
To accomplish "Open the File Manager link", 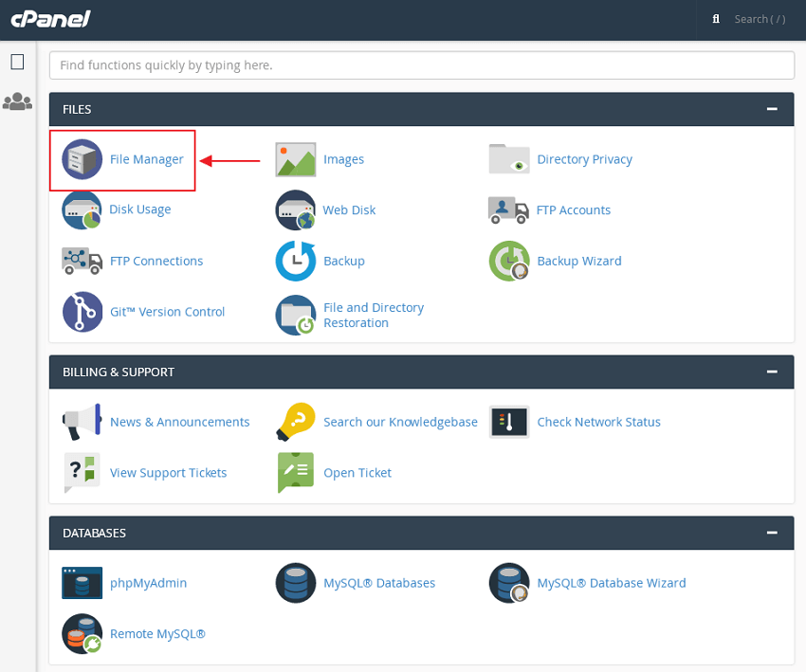I will (146, 160).
